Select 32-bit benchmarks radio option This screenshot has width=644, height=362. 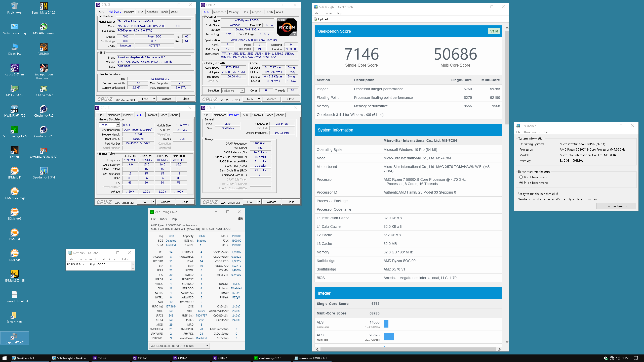pyautogui.click(x=521, y=177)
